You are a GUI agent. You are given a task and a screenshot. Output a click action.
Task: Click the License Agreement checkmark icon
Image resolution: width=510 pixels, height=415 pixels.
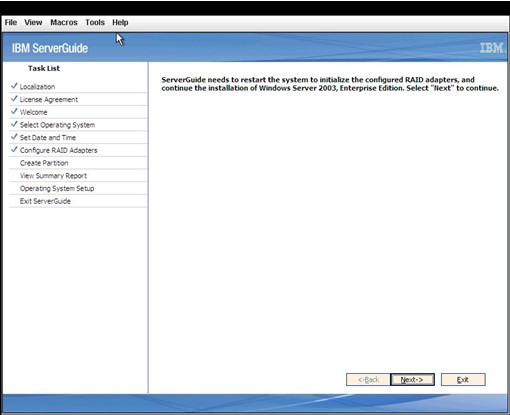14,99
